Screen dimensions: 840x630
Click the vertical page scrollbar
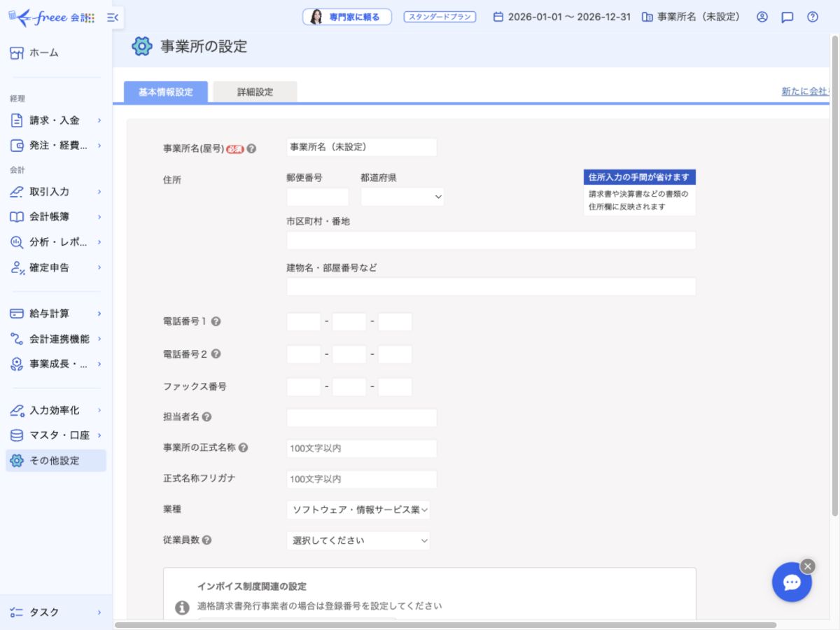[x=834, y=276]
